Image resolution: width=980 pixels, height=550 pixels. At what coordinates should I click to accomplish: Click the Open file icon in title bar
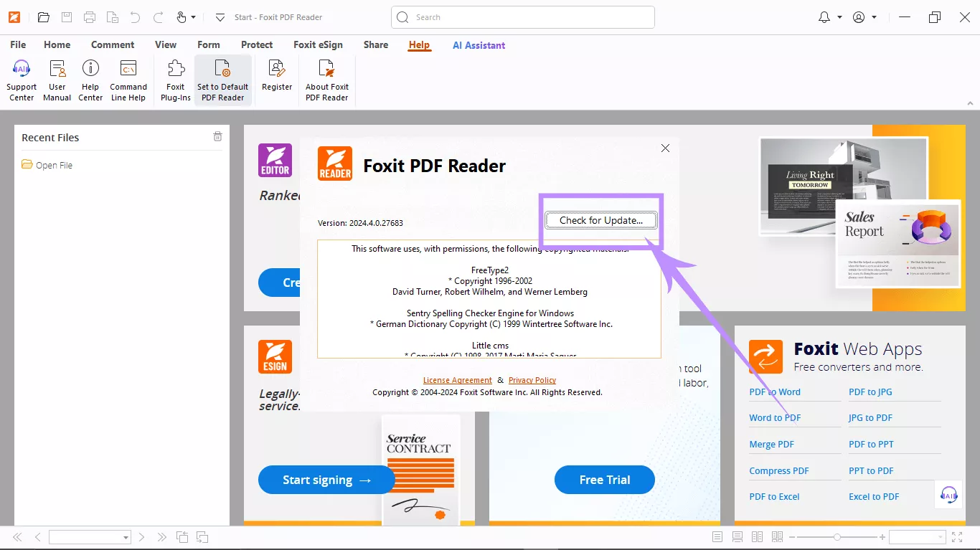pos(44,17)
